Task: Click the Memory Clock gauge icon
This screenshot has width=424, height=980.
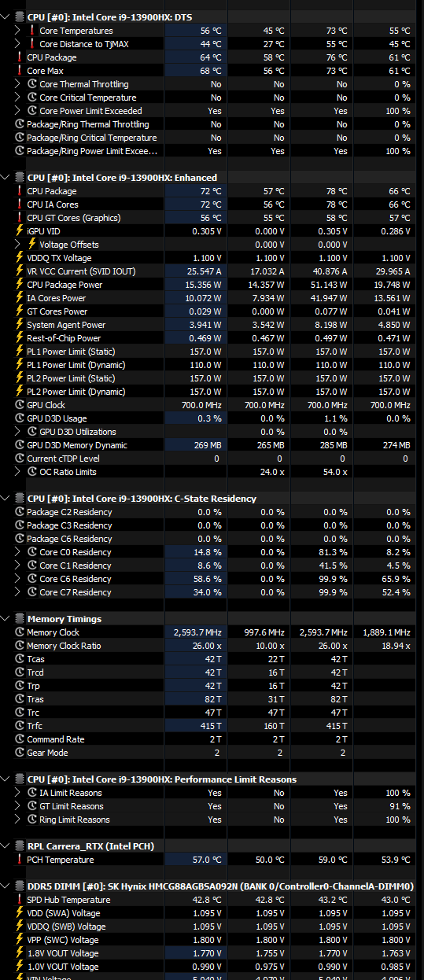Action: pos(20,632)
